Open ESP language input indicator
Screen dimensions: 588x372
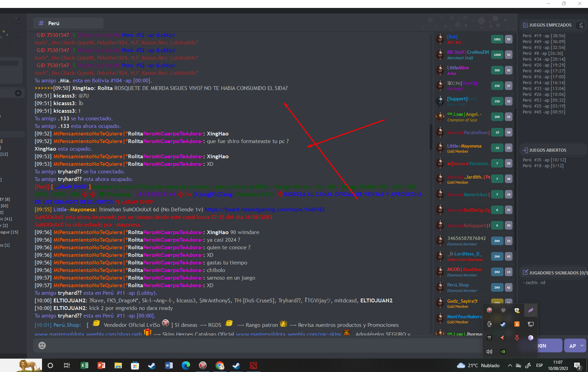coord(539,365)
